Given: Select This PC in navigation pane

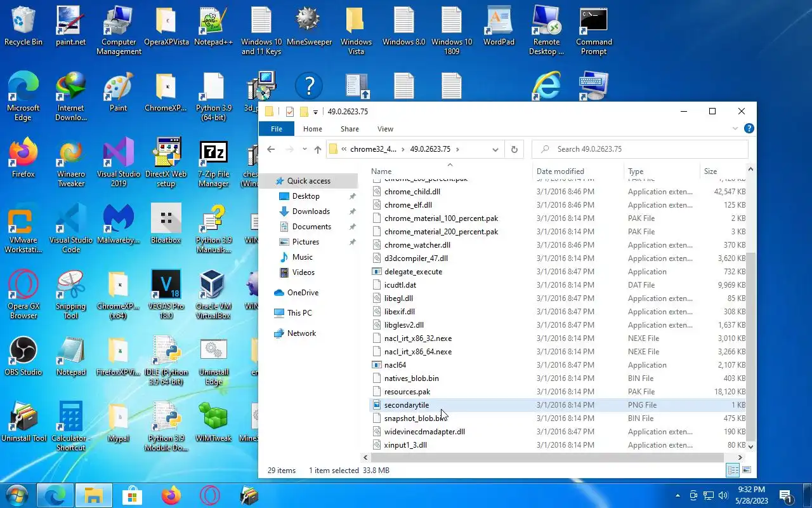Looking at the screenshot, I should point(299,313).
